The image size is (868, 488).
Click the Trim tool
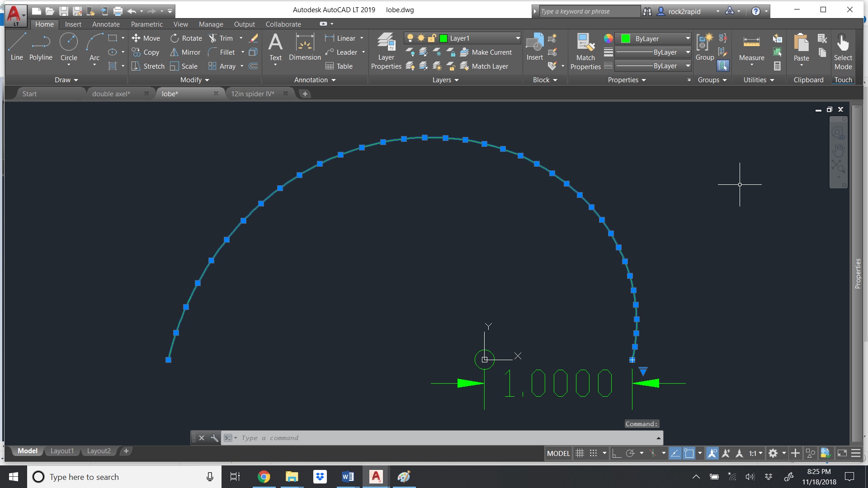tap(221, 38)
